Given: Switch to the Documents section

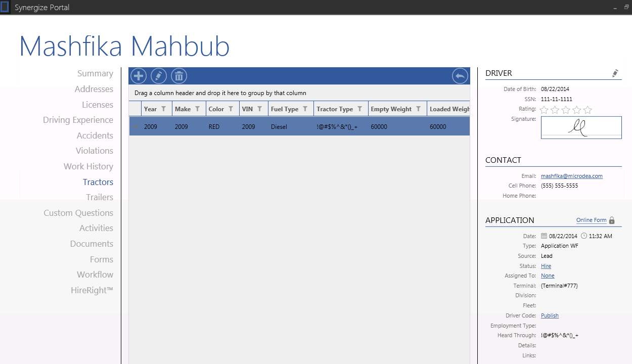Looking at the screenshot, I should (92, 244).
